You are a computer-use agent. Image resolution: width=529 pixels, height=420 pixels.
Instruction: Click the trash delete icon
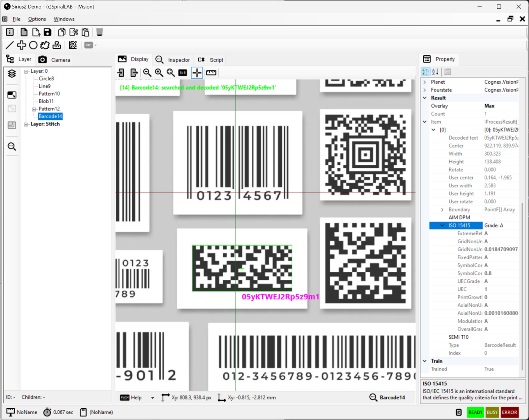coord(100,32)
